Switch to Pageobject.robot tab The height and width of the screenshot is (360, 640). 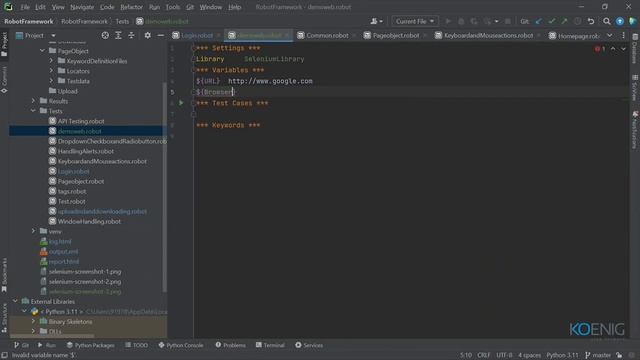(x=395, y=36)
